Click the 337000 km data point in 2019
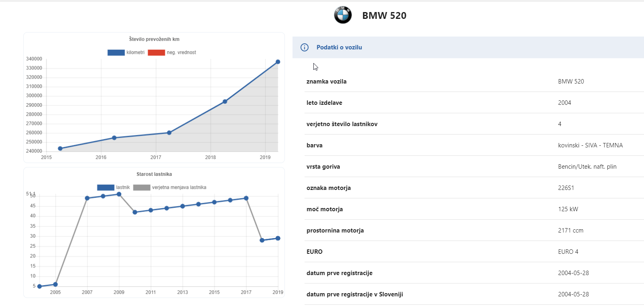The image size is (644, 306). click(x=278, y=62)
